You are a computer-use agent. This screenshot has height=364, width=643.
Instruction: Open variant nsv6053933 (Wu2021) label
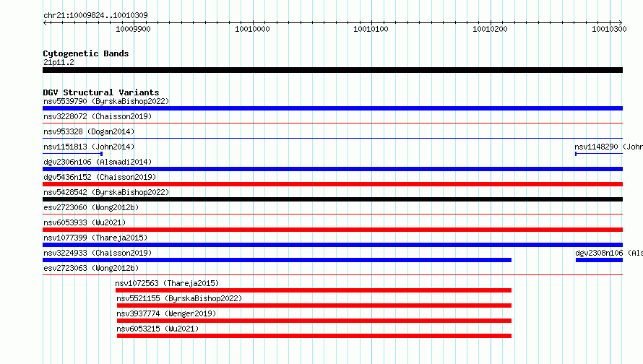point(85,222)
